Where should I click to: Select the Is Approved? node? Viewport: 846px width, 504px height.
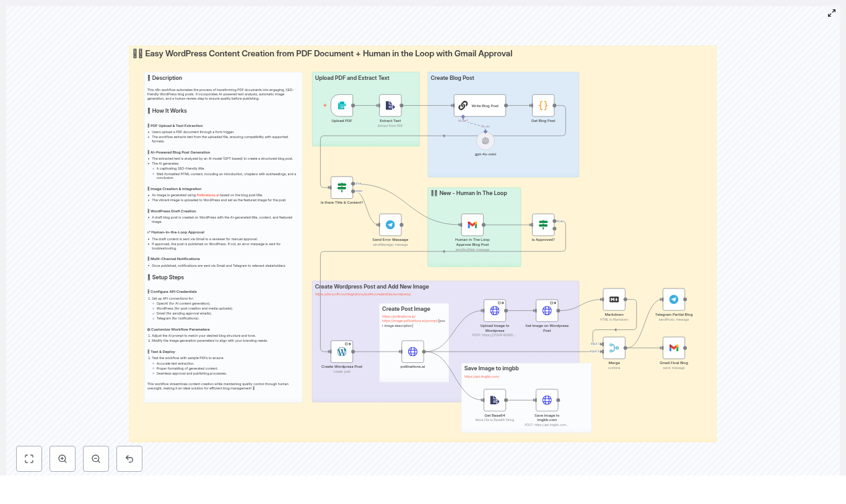[x=543, y=225]
